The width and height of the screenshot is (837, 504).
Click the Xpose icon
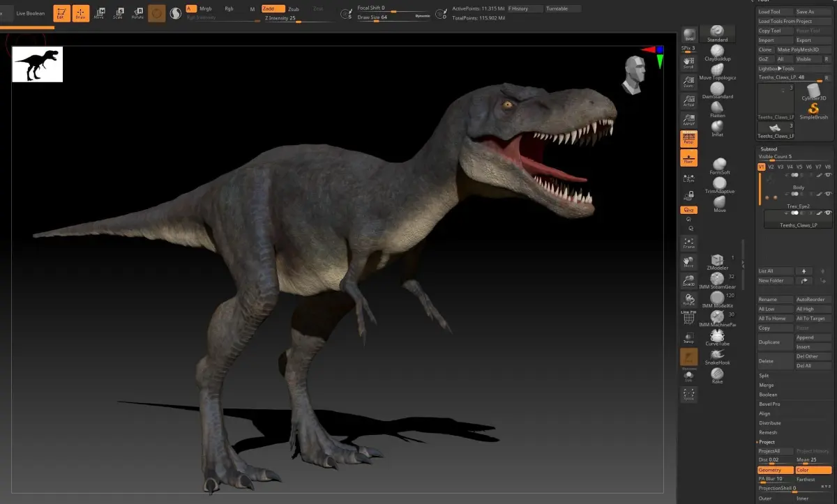click(x=688, y=395)
